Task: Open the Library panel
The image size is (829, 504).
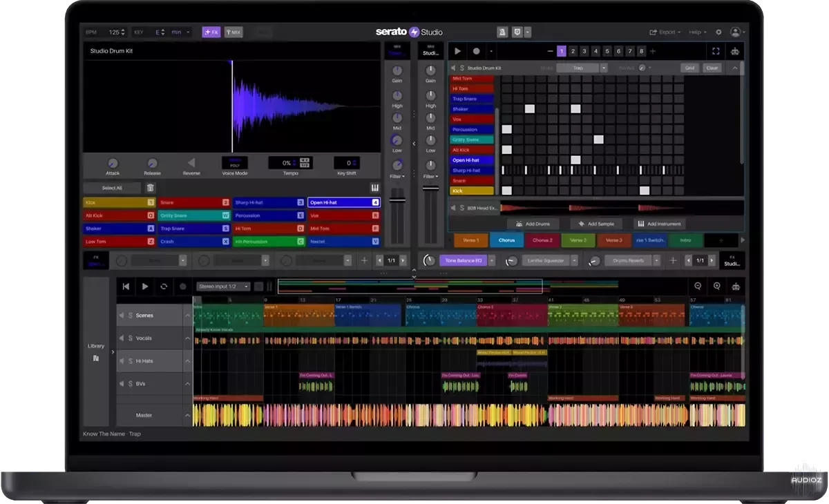Action: 96,351
